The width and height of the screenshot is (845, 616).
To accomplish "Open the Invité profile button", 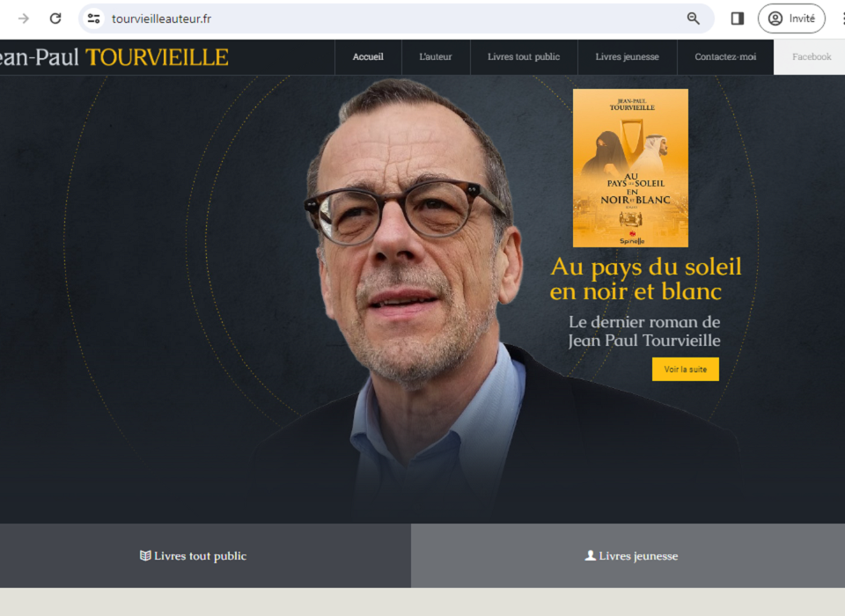I will [791, 18].
